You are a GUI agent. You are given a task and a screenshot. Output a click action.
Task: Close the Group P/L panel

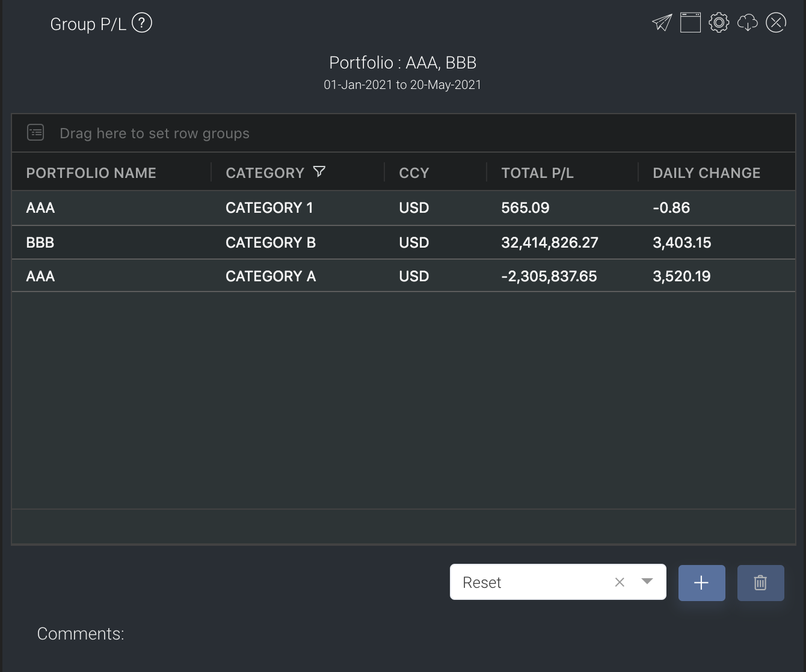[776, 23]
